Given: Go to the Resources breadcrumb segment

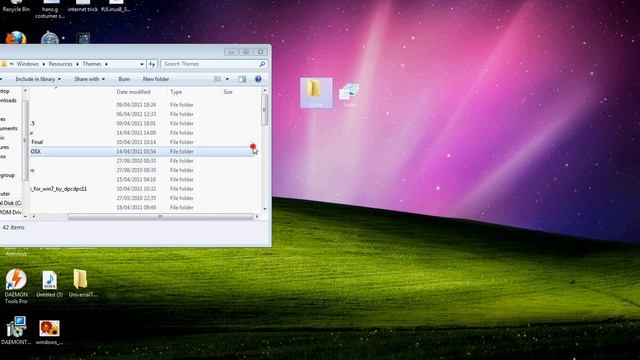Looking at the screenshot, I should pyautogui.click(x=60, y=64).
